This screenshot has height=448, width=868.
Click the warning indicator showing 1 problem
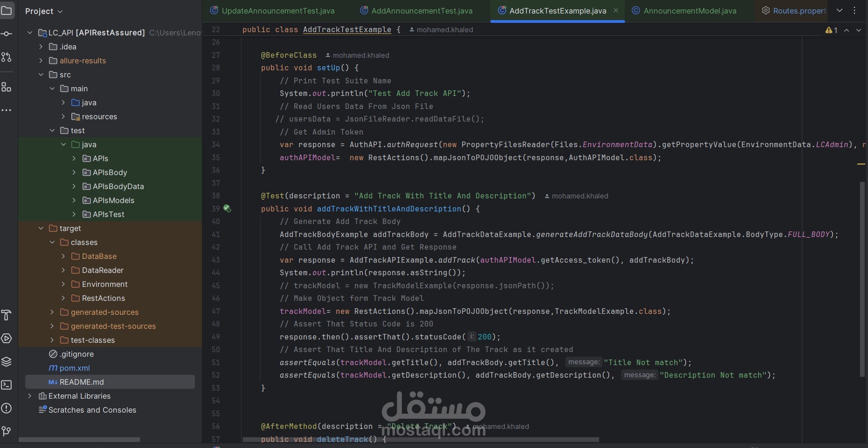(831, 30)
